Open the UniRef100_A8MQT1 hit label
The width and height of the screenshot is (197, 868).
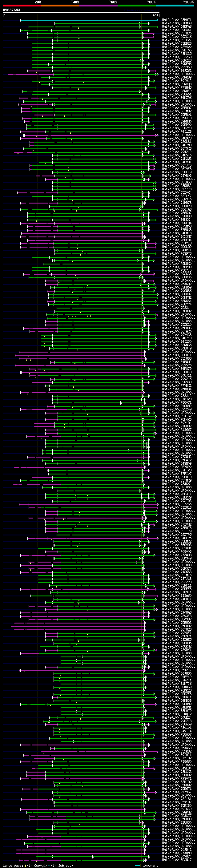[177, 20]
